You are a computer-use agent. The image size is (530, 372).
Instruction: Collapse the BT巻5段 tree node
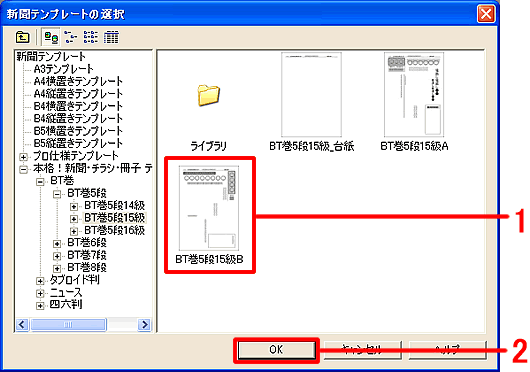point(57,194)
